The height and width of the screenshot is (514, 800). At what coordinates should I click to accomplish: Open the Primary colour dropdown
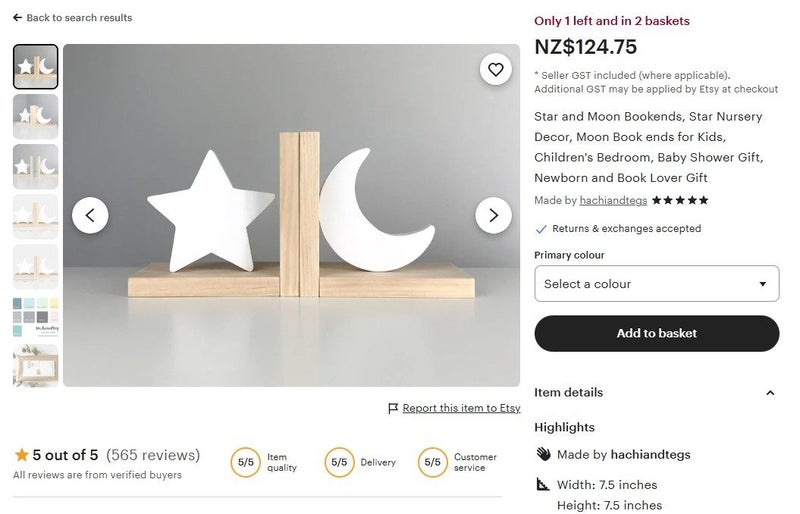point(656,284)
